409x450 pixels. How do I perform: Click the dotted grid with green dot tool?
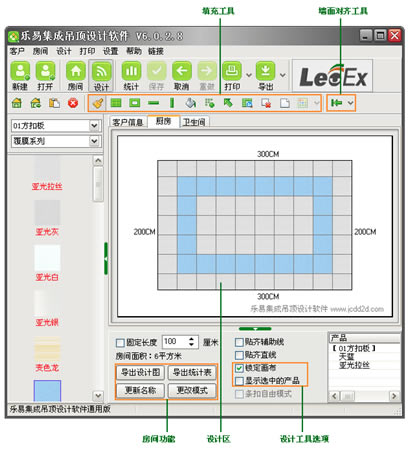209,103
